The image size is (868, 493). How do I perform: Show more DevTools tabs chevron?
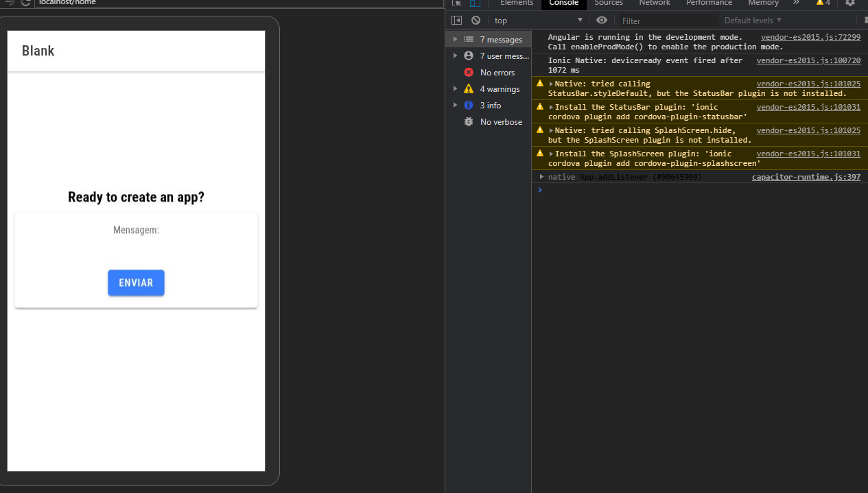(x=796, y=3)
